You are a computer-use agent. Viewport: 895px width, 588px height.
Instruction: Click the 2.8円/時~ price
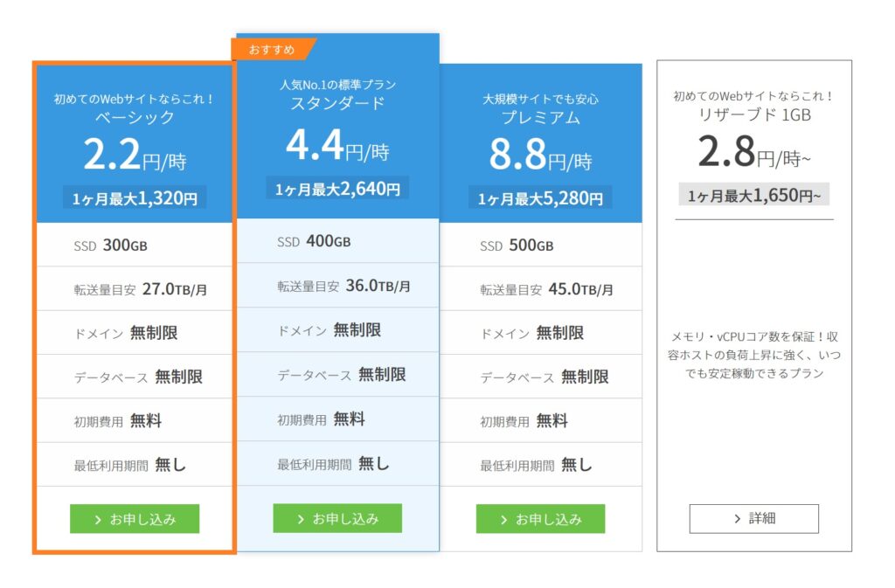(754, 152)
